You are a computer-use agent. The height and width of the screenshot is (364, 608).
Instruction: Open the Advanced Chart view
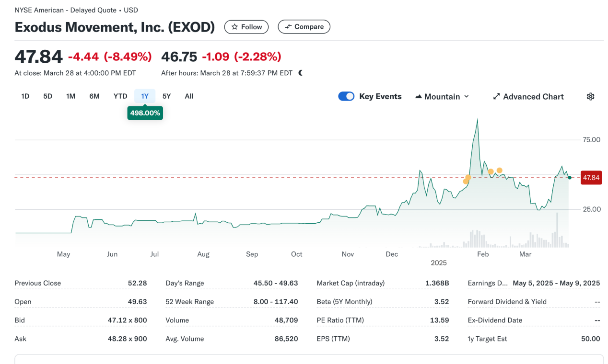point(528,97)
